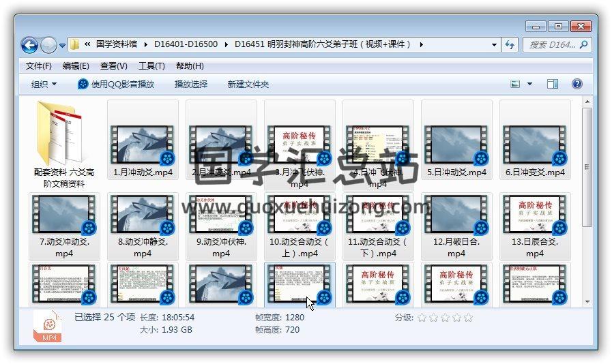The image size is (612, 364).
Task: Expand arrow after 国学资料馆 breadcrumb
Action: click(x=145, y=44)
